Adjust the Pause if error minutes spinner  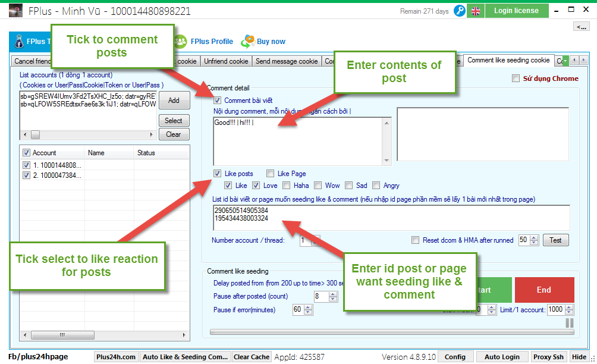click(309, 310)
